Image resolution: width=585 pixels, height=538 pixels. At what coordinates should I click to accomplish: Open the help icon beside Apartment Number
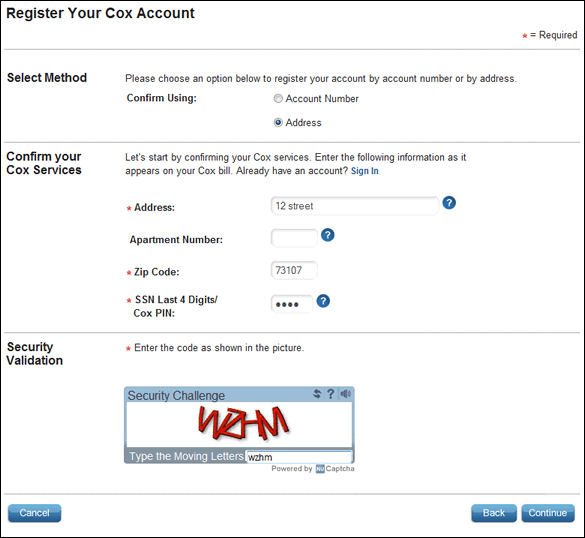(x=328, y=235)
